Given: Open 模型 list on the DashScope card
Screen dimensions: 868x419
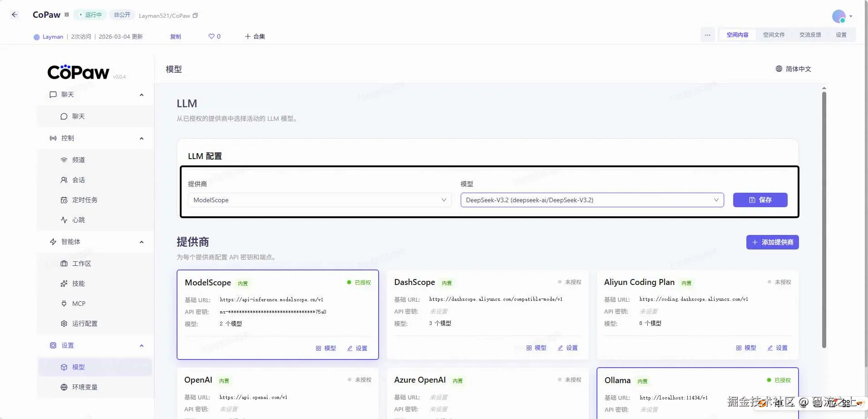Looking at the screenshot, I should pos(536,348).
